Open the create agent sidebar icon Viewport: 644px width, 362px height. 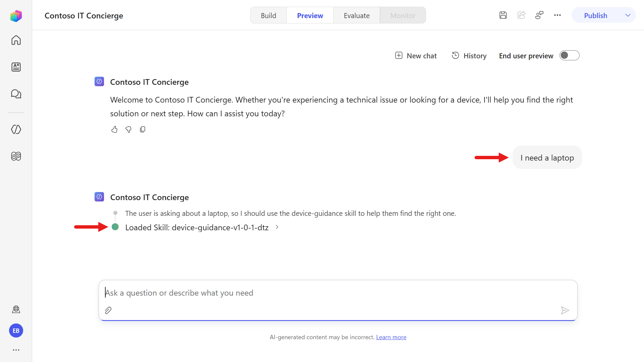(x=16, y=67)
